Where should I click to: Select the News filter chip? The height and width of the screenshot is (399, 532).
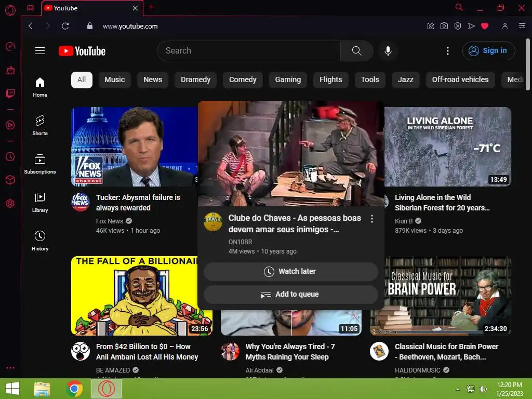pos(153,79)
